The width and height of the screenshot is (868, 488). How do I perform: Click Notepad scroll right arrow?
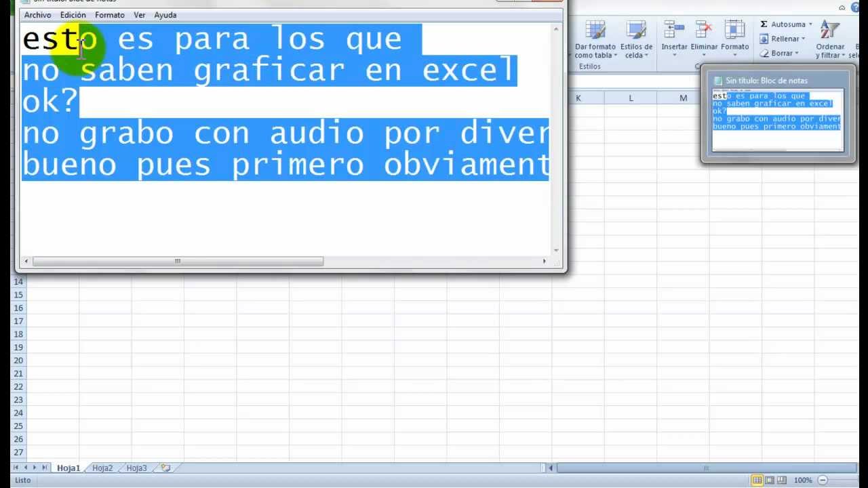(x=544, y=261)
